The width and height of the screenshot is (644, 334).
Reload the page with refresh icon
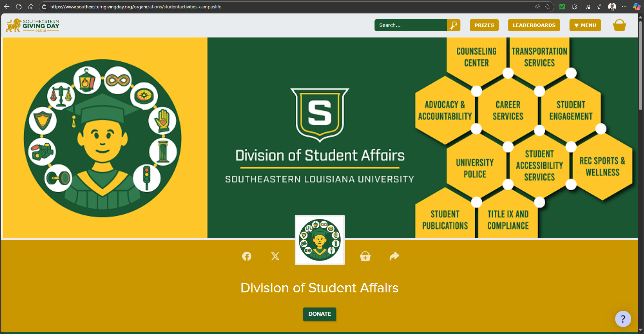(19, 7)
